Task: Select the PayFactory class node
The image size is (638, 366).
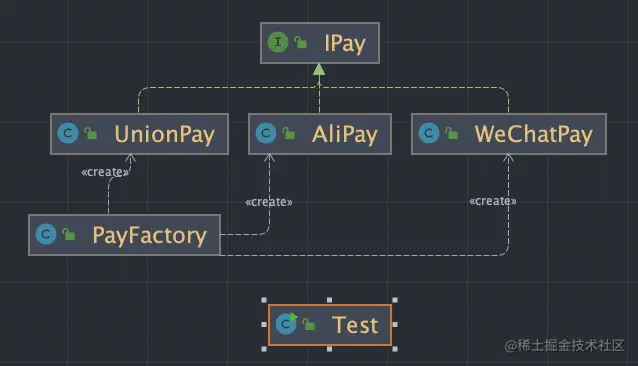Action: tap(125, 235)
